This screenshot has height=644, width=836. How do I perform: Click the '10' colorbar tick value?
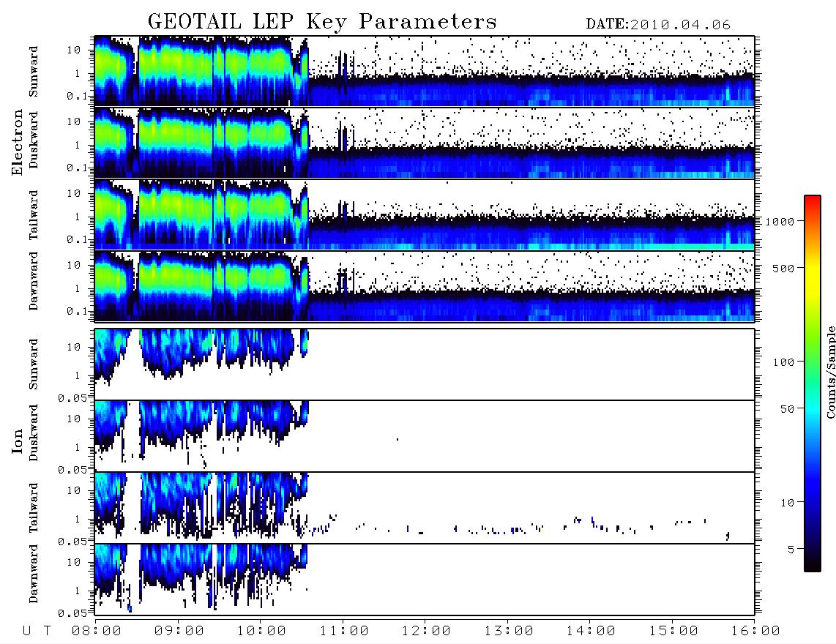(x=787, y=502)
